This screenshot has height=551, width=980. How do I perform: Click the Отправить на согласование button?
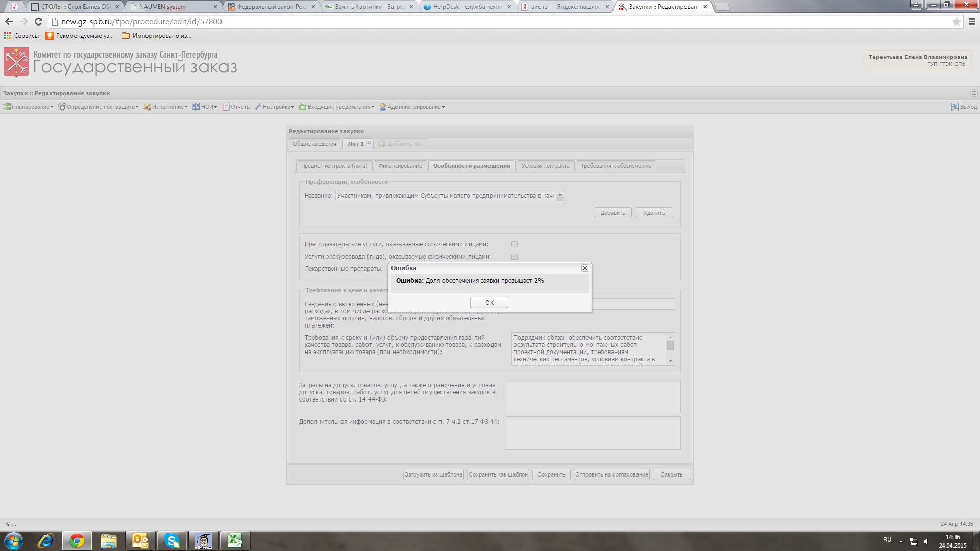point(611,474)
